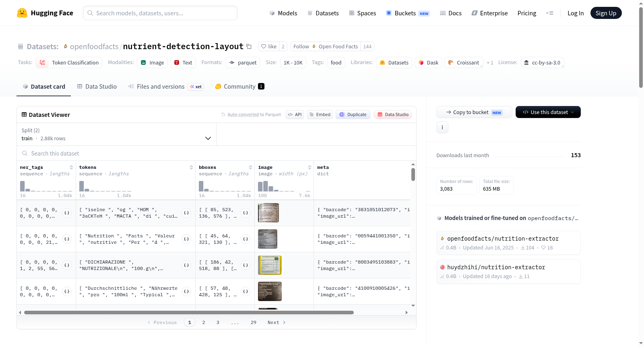Expand the bboxes cell starting with 186, 42

point(246,265)
